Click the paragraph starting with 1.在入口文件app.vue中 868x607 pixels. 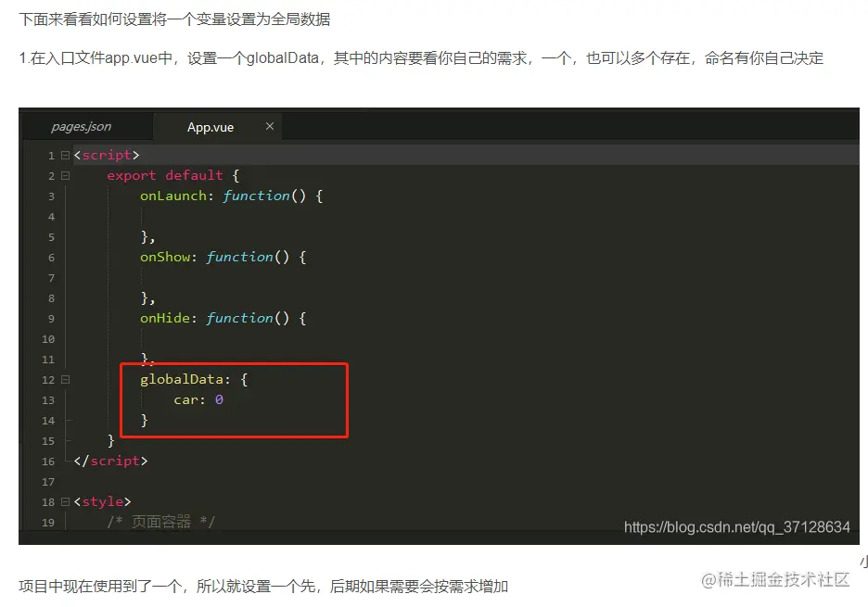coord(421,58)
